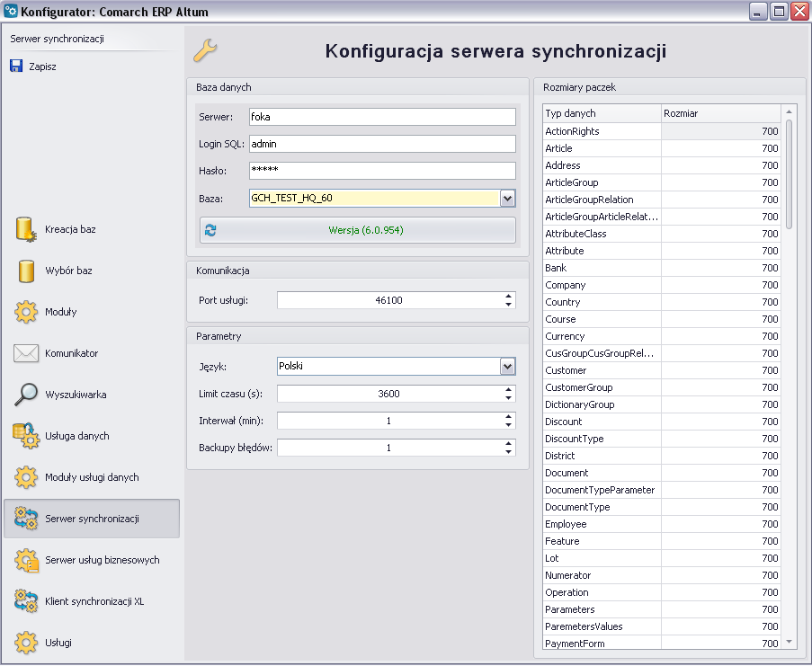
Task: Select the Lot row
Action: coord(661,558)
